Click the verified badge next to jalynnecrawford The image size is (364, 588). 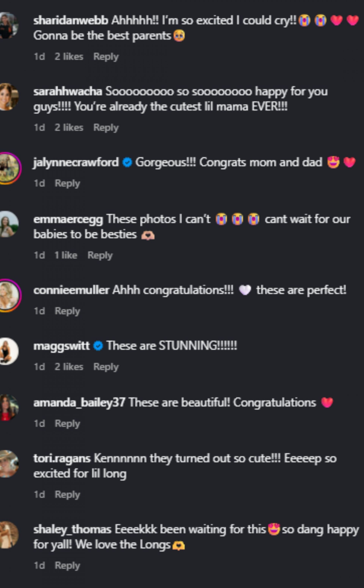[x=127, y=162]
